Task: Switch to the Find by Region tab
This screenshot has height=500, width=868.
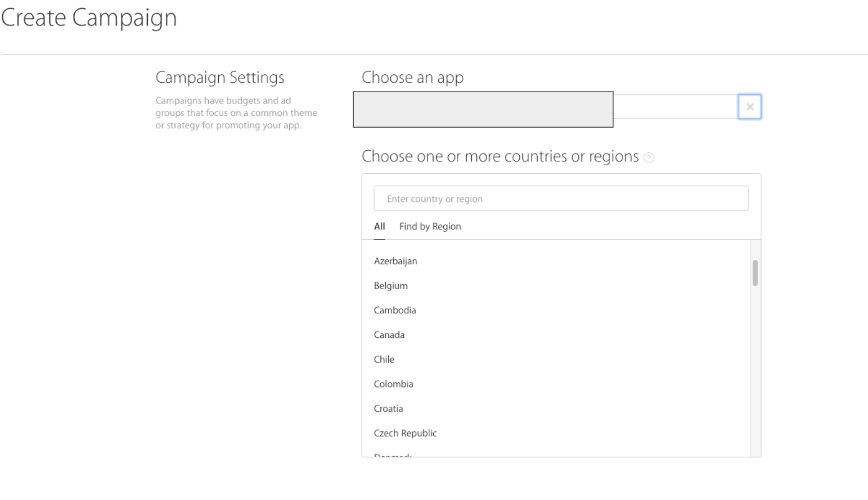Action: click(x=430, y=227)
